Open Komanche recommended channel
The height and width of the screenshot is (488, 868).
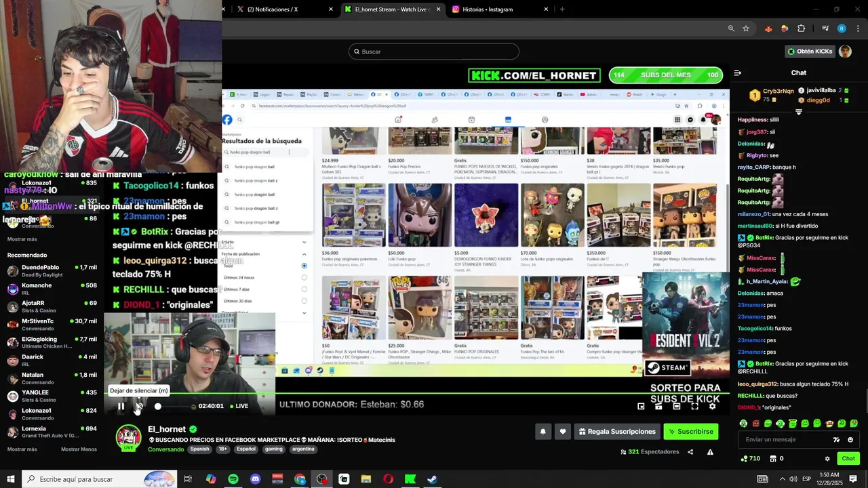pyautogui.click(x=52, y=289)
